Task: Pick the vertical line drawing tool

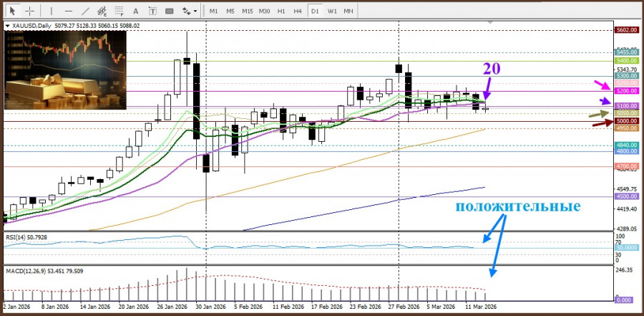Action: (x=51, y=11)
